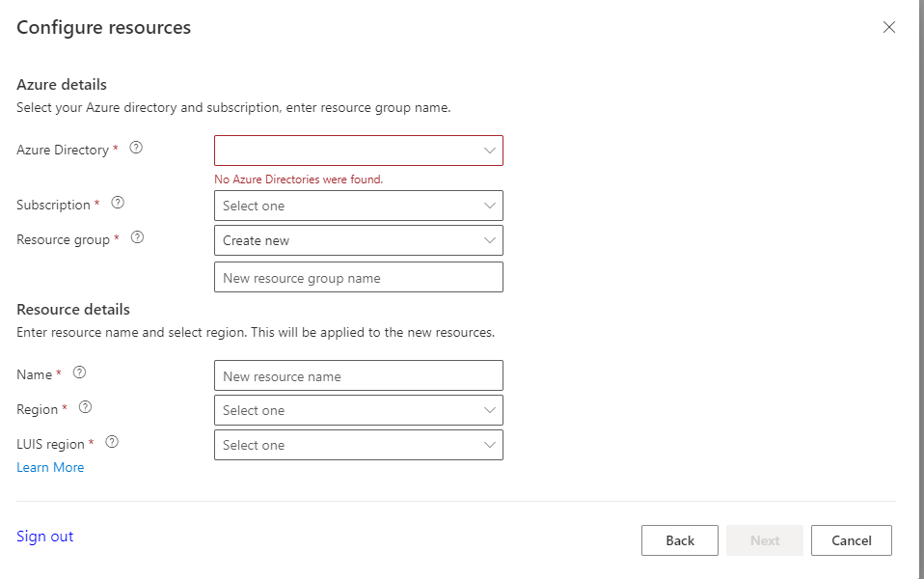Open the Subscription dropdown
The height and width of the screenshot is (579, 924).
point(358,206)
